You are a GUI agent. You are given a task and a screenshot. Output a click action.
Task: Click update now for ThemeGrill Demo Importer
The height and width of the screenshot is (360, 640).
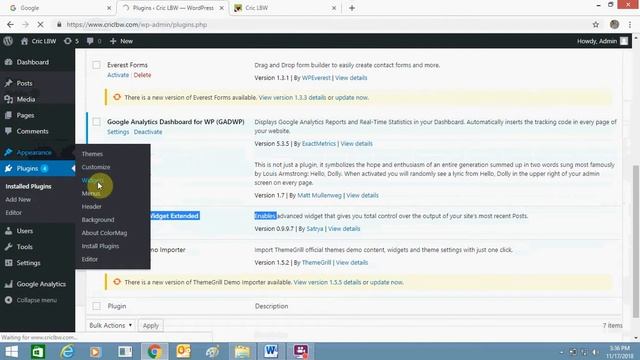click(x=386, y=282)
